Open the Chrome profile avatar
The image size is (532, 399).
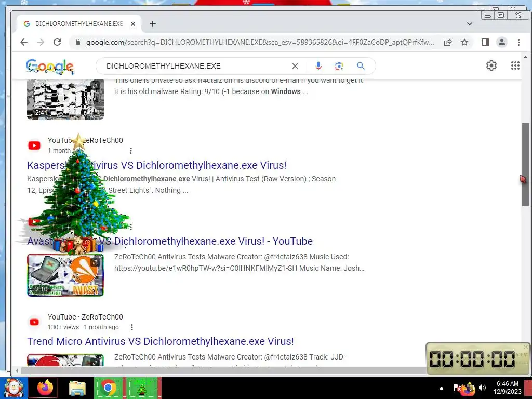[x=502, y=42]
